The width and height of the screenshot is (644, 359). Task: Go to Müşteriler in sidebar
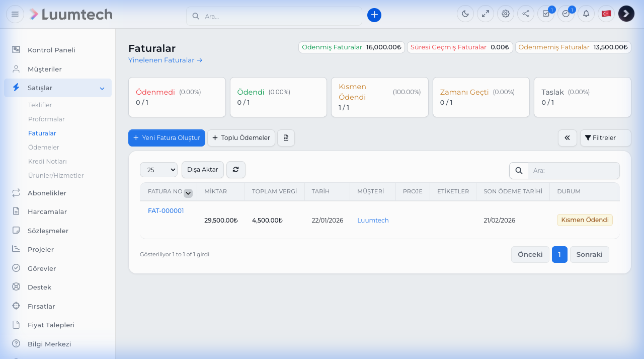[x=44, y=69]
